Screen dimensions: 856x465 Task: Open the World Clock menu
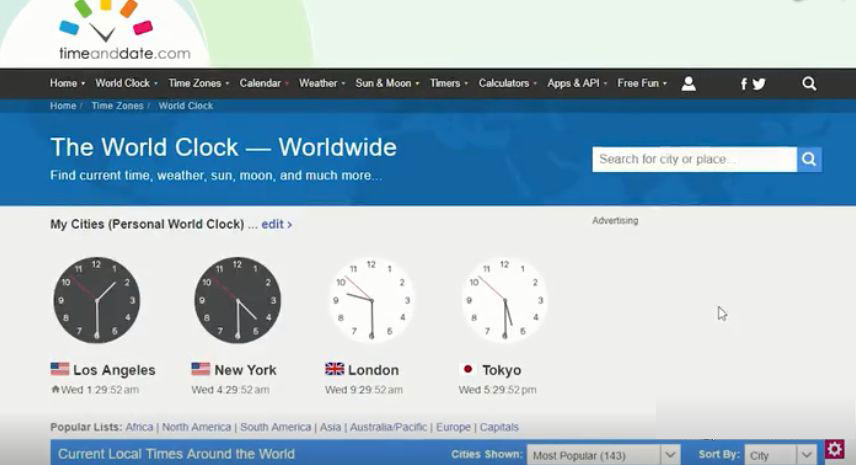click(123, 83)
